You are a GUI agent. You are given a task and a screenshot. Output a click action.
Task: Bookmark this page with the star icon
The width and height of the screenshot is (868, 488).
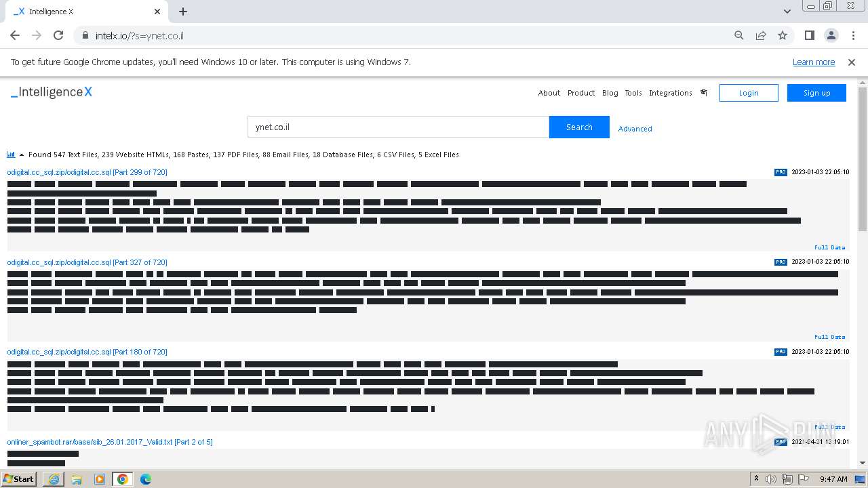tap(783, 35)
